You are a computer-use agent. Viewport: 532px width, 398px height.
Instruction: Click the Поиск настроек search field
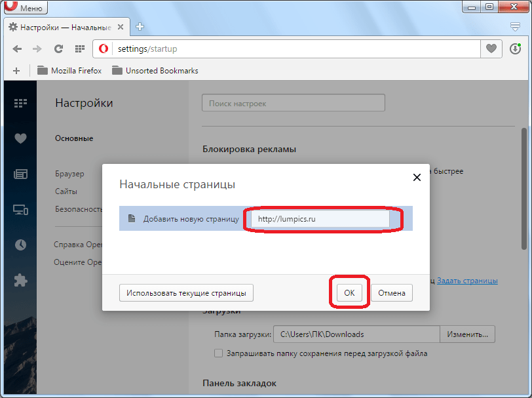(x=294, y=103)
